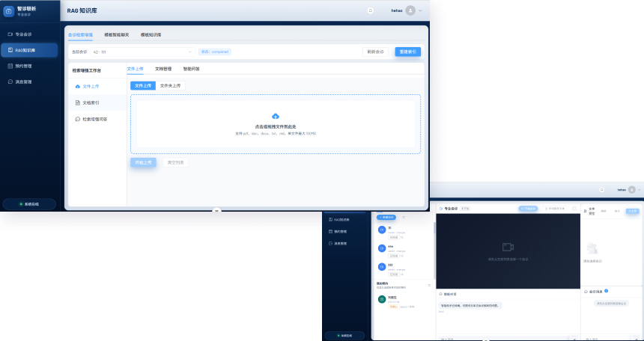Click the refresh icon in 我的预约 section
This screenshot has height=341, width=644.
point(429,285)
